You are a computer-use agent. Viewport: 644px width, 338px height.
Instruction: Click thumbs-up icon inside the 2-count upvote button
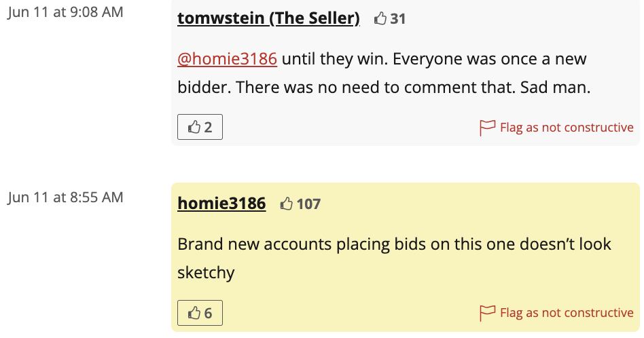(x=194, y=127)
